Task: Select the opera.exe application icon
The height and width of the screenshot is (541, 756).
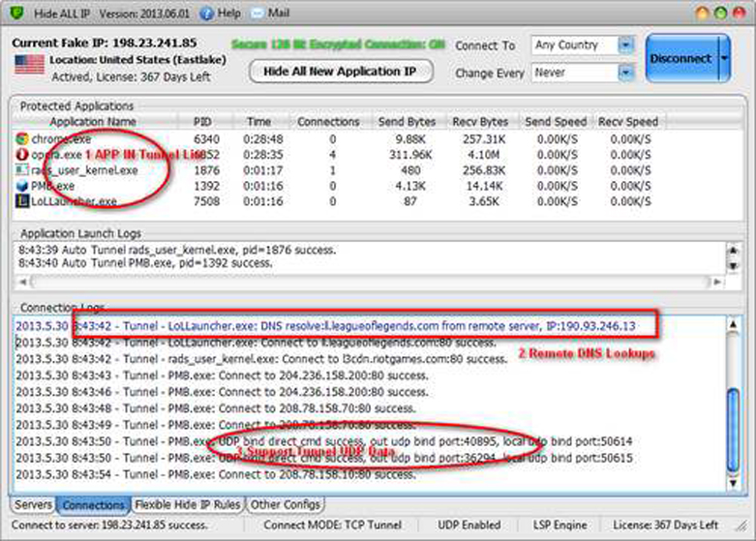Action: 21,155
